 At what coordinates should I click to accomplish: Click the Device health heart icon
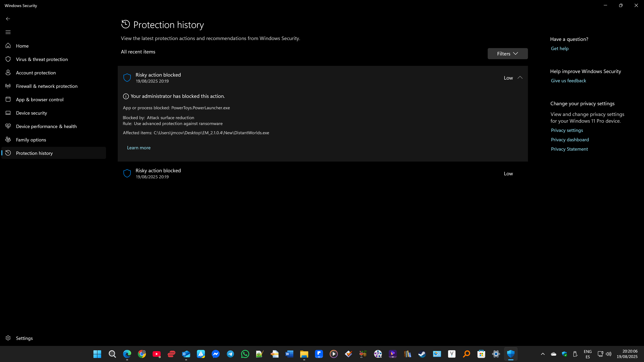(x=8, y=126)
